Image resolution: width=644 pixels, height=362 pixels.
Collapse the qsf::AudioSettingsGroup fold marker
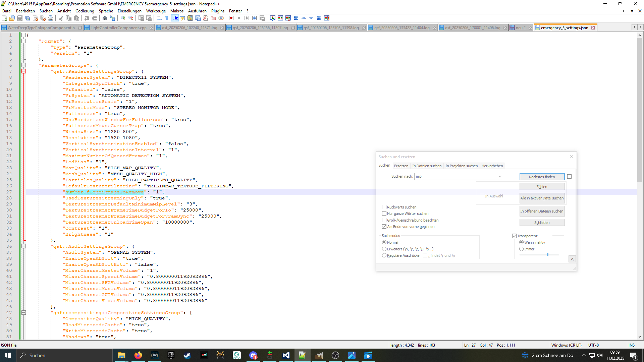pyautogui.click(x=24, y=246)
